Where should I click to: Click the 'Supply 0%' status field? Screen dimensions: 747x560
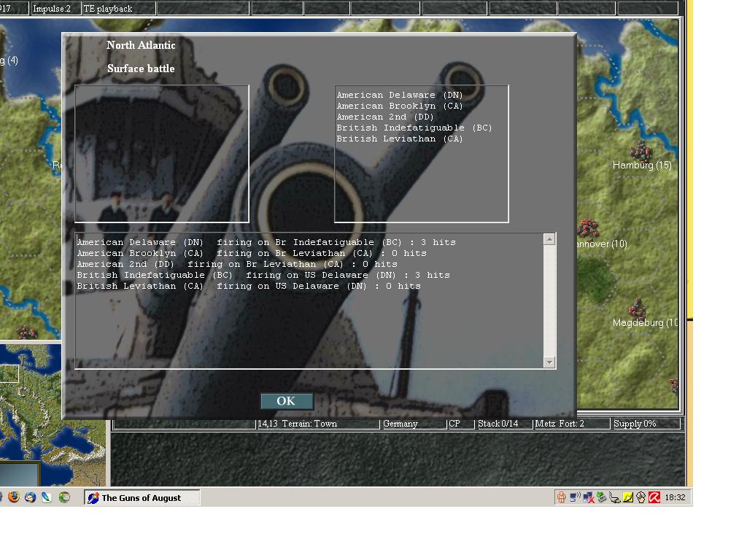pyautogui.click(x=646, y=424)
